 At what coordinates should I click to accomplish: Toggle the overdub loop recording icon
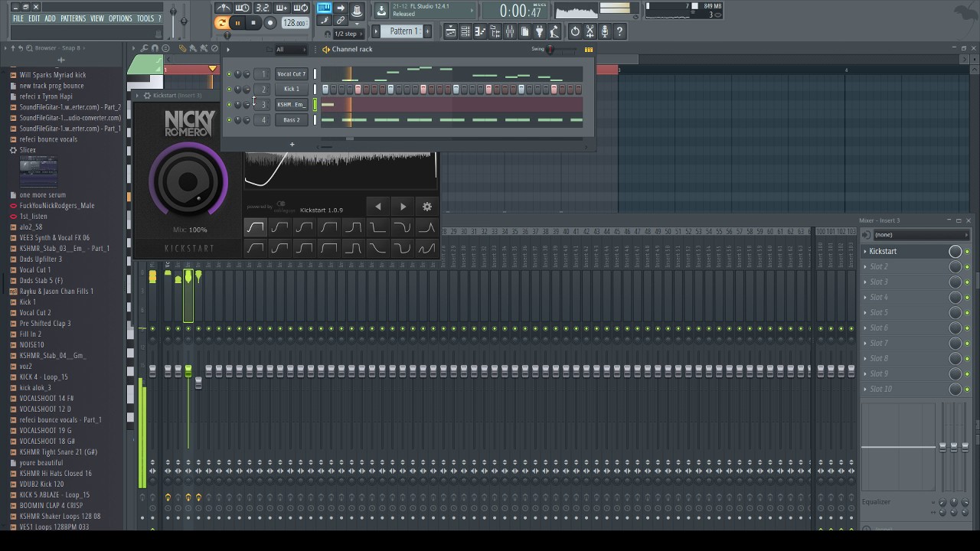pos(281,8)
